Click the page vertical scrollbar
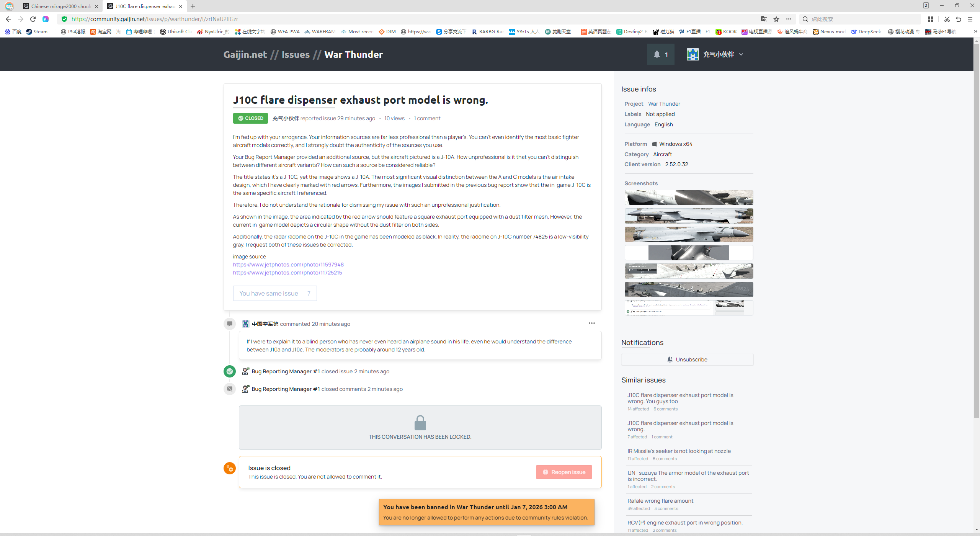Image resolution: width=980 pixels, height=536 pixels. point(977,230)
